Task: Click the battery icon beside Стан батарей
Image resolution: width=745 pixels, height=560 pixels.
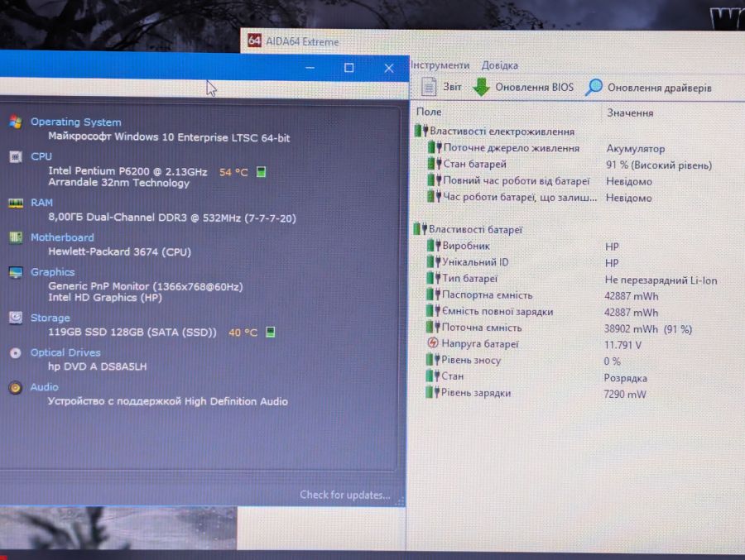Action: point(435,164)
